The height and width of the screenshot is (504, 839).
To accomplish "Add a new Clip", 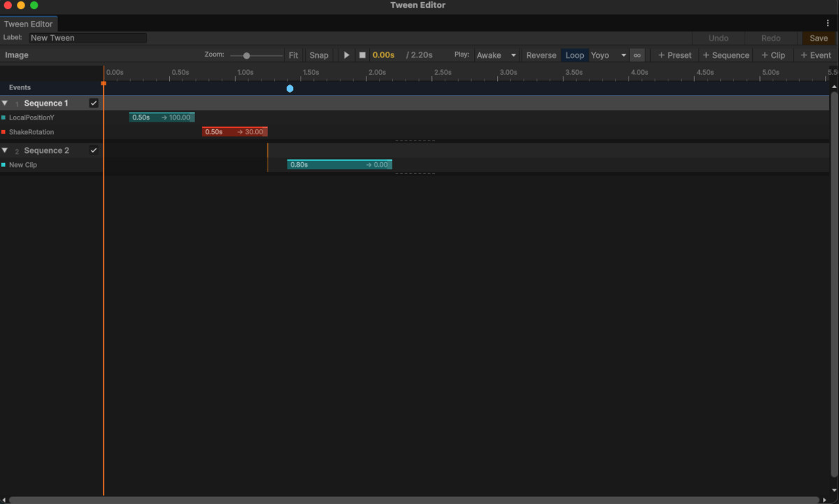I will [x=773, y=55].
